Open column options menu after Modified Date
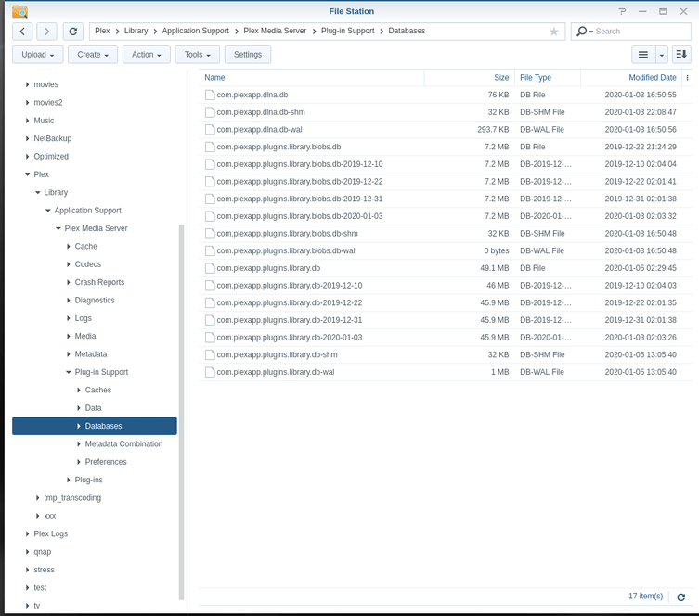Image resolution: width=699 pixels, height=616 pixels. coord(688,78)
